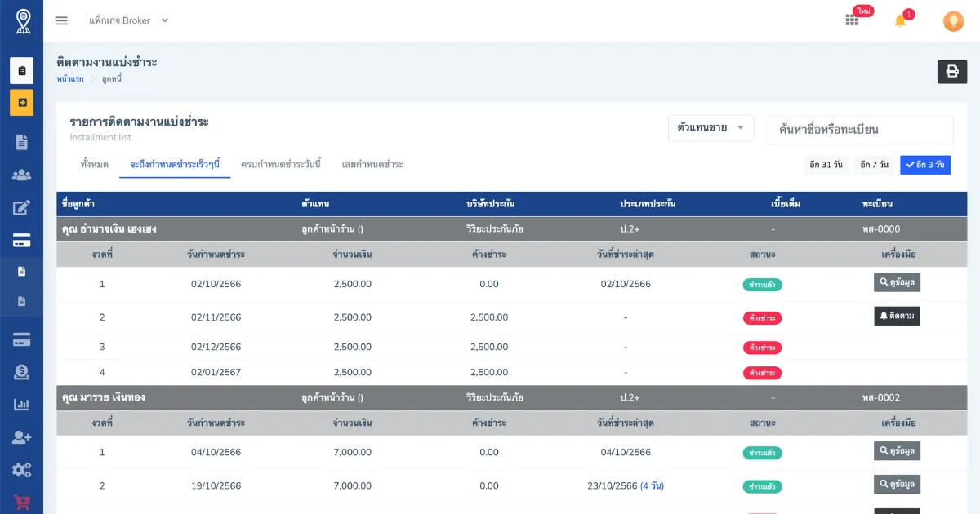Image resolution: width=980 pixels, height=514 pixels.
Task: Open the notifications bell
Action: 900,20
